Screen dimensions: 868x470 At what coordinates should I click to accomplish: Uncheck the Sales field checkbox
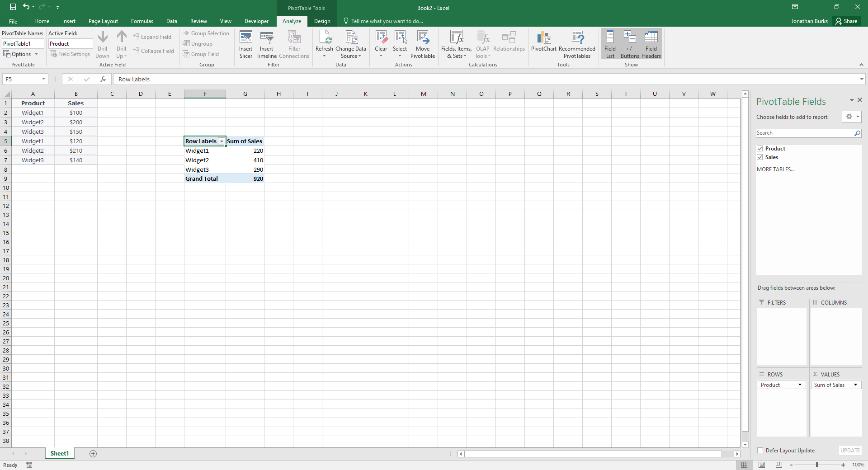(760, 157)
